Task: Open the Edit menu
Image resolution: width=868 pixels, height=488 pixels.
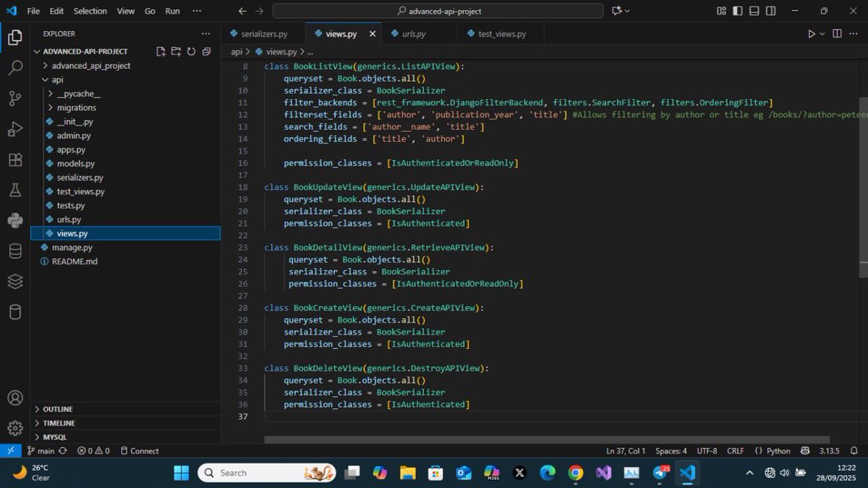Action: 57,11
